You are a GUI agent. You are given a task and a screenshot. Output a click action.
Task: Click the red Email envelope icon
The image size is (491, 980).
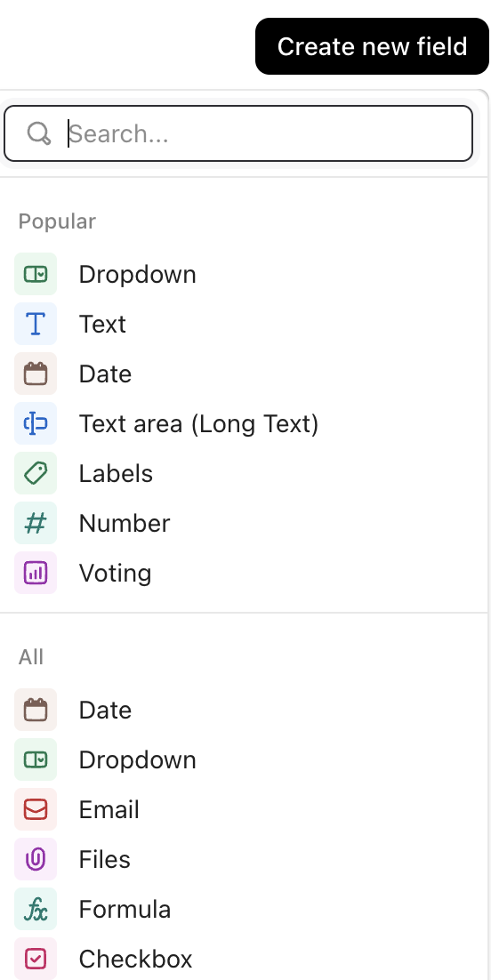(36, 809)
